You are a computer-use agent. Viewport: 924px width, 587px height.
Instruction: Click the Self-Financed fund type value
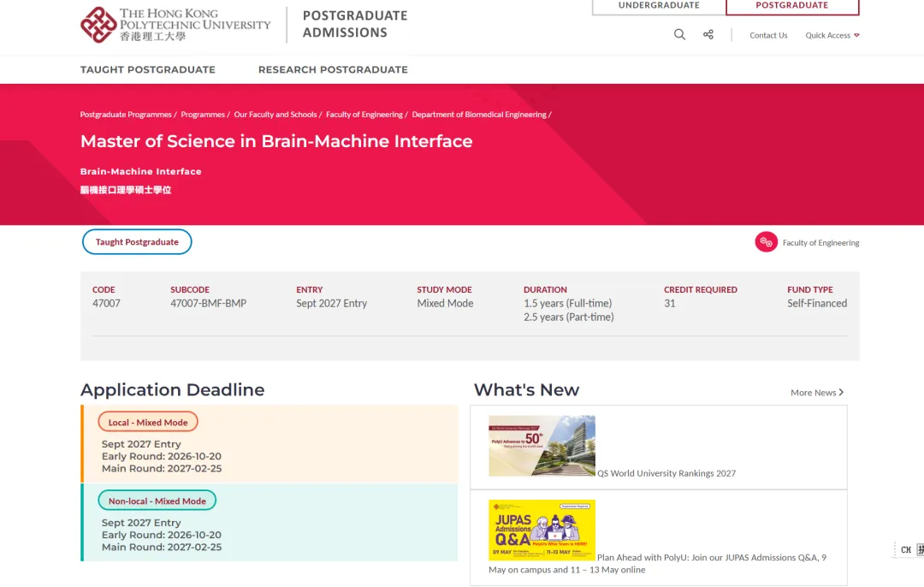point(817,304)
